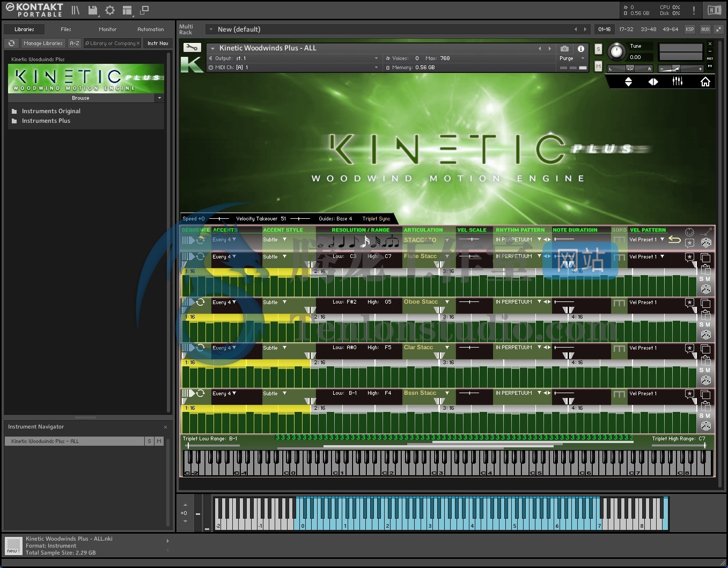Viewport: 728px width, 568px height.
Task: Open STACCATO articulation dropdown
Action: 426,240
